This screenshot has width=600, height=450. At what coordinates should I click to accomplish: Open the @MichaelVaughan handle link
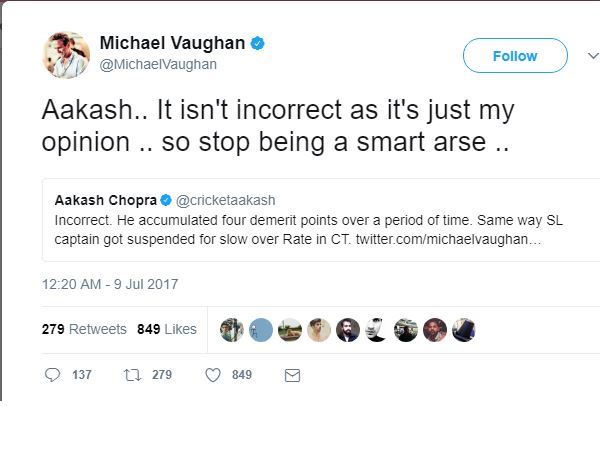158,64
